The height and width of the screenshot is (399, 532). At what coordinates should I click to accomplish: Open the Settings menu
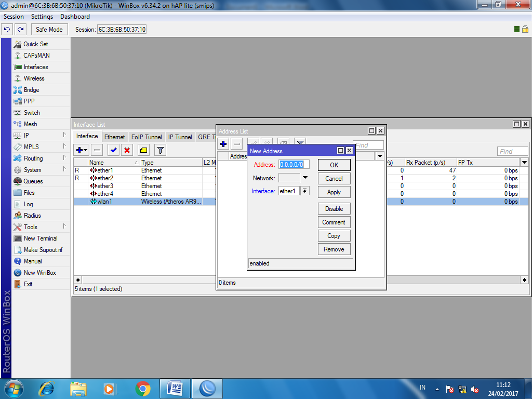tap(42, 17)
